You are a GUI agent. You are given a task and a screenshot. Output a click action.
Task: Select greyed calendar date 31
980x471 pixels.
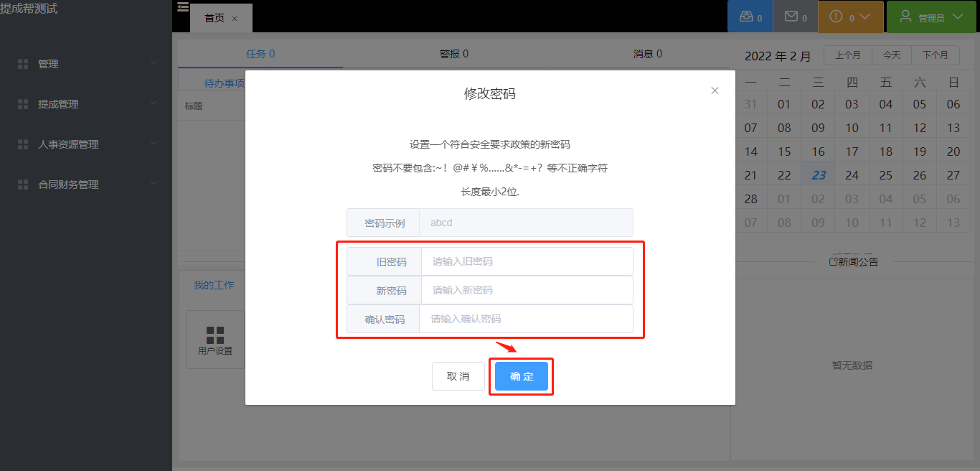pyautogui.click(x=751, y=104)
